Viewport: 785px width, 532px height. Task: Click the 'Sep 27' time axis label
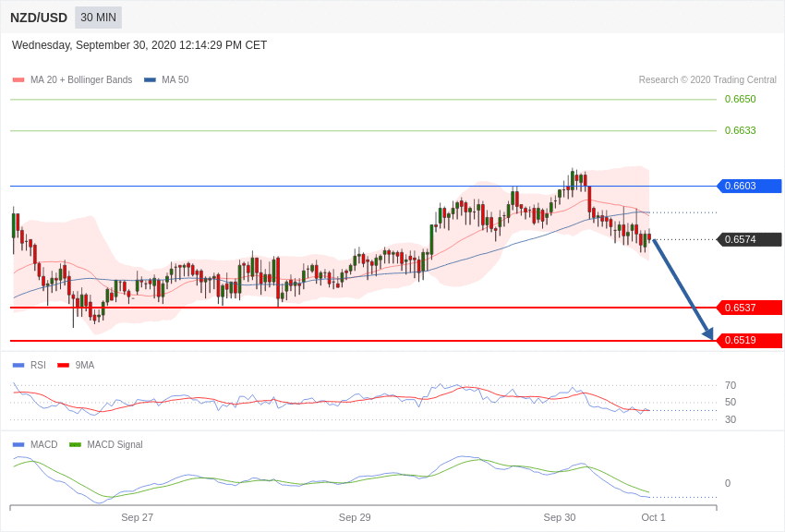(x=138, y=517)
